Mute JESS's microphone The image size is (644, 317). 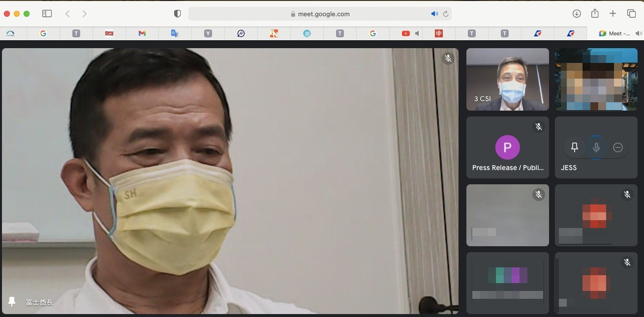pyautogui.click(x=596, y=147)
